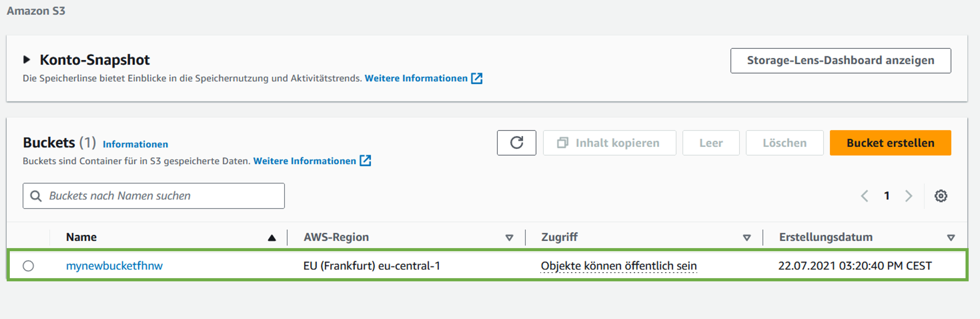Click external link icon beside Konto-Snapshot info
The height and width of the screenshot is (319, 980).
click(x=477, y=78)
